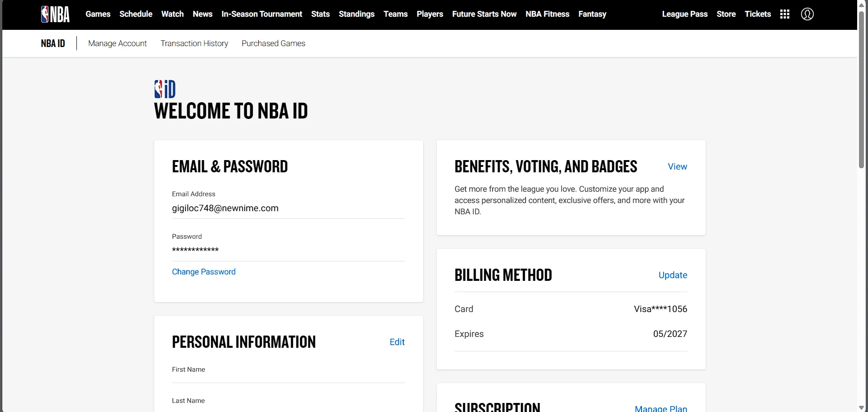Open In-Season Tournament page
The height and width of the screenshot is (412, 868).
(262, 14)
